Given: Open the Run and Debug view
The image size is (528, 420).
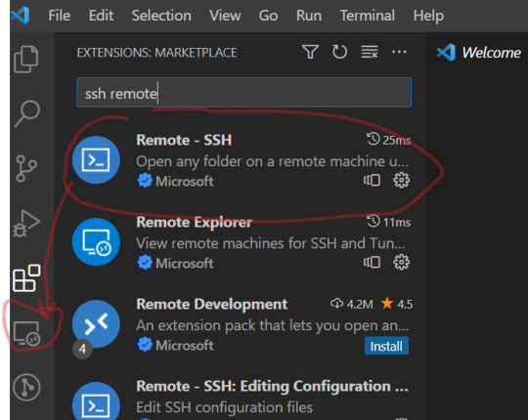Looking at the screenshot, I should 26,224.
